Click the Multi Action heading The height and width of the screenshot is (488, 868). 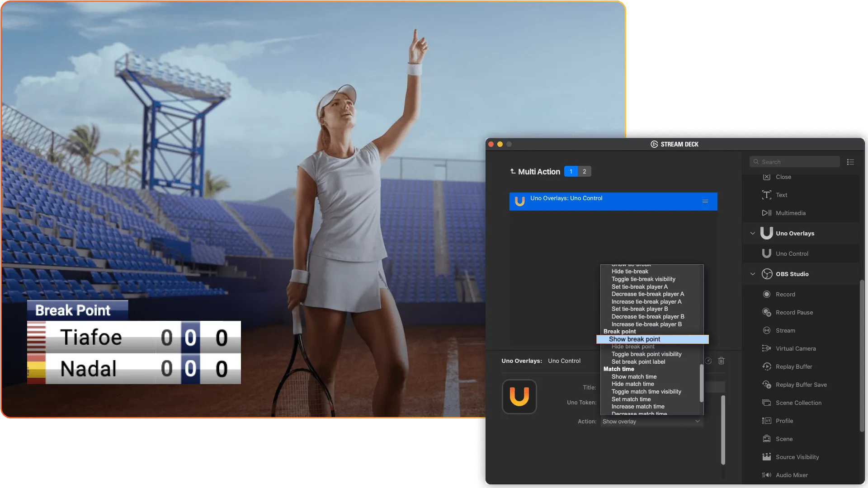(x=539, y=172)
